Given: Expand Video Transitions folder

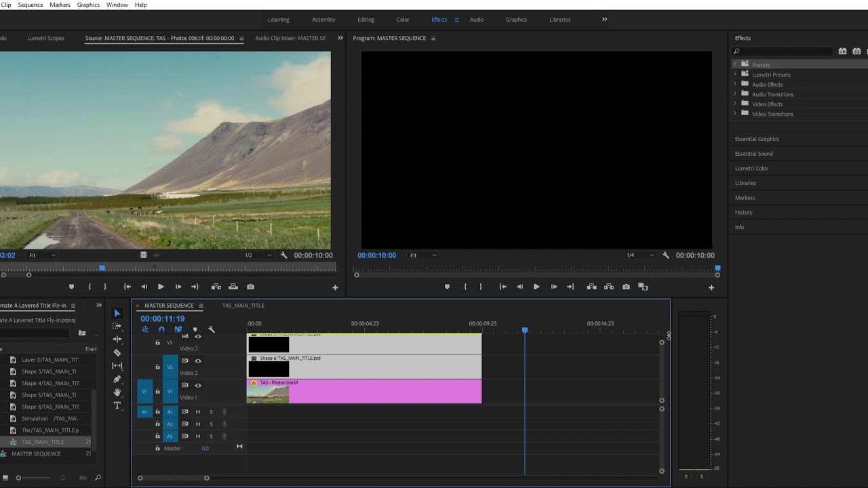Looking at the screenshot, I should click(x=734, y=113).
